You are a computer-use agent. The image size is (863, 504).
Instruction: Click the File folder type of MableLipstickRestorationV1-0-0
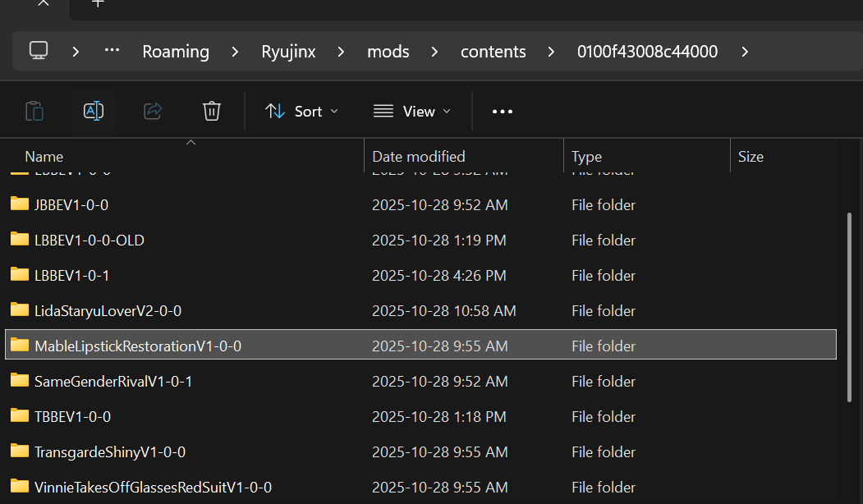coord(604,346)
